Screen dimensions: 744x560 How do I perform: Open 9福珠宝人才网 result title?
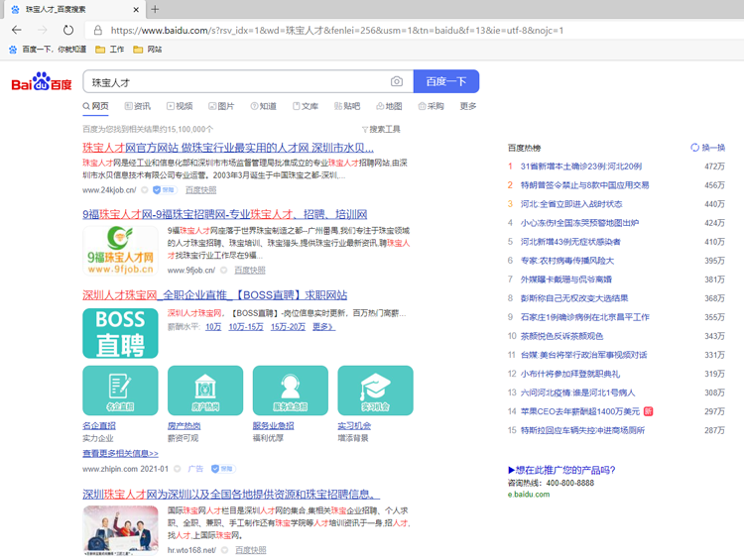tap(225, 214)
